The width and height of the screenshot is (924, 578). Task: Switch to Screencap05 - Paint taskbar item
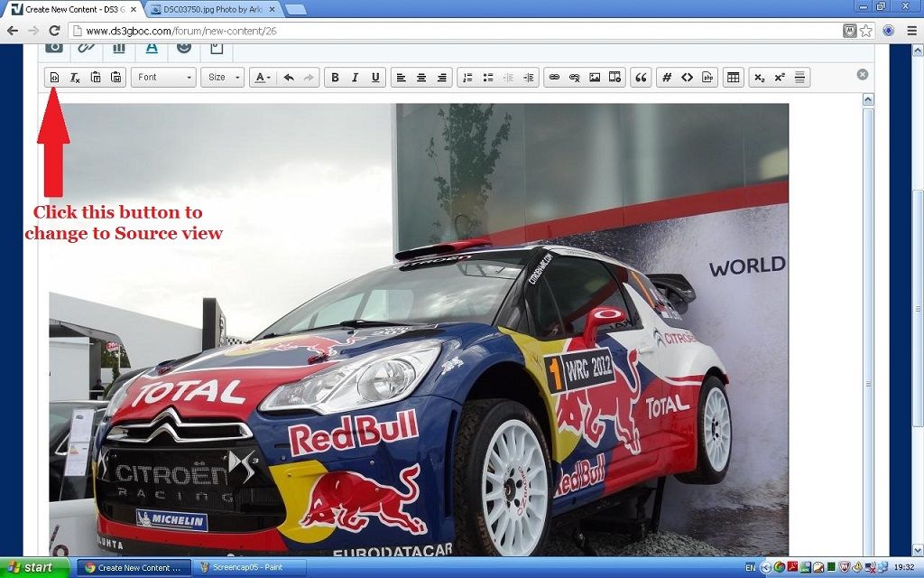tap(251, 568)
